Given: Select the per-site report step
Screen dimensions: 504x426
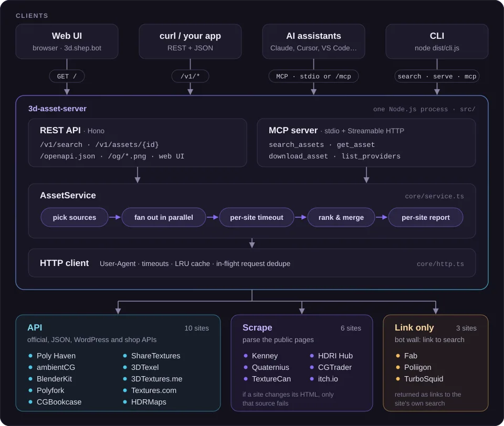Looking at the screenshot, I should [x=426, y=217].
